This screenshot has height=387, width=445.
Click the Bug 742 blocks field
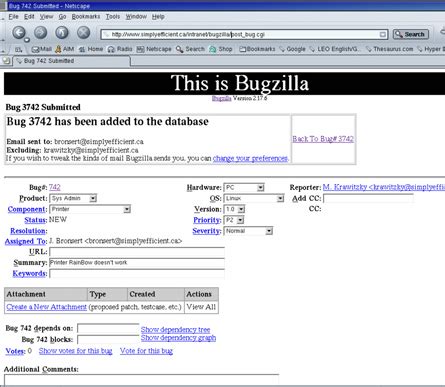[x=108, y=339]
